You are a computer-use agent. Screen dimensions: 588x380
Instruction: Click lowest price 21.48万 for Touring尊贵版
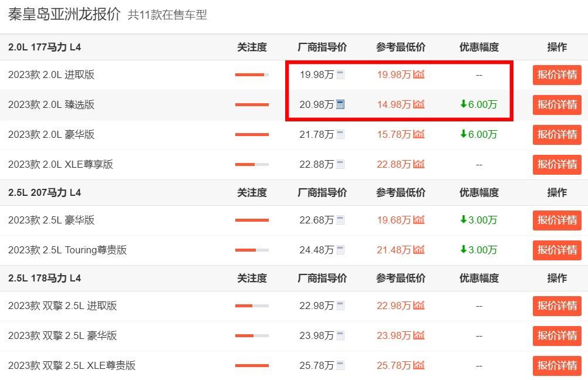[394, 250]
